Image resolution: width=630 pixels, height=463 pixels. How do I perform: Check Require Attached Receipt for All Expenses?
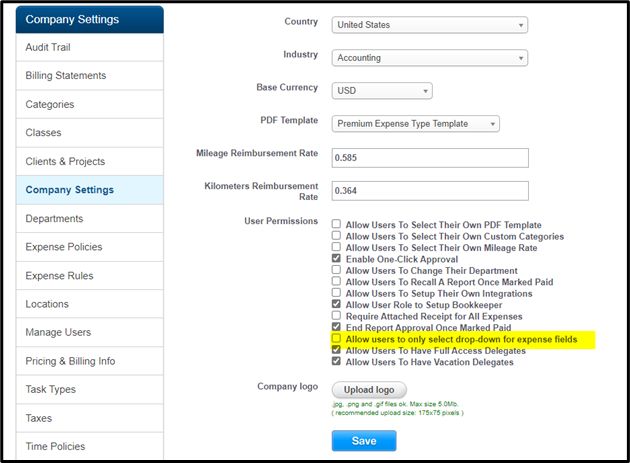click(x=337, y=317)
